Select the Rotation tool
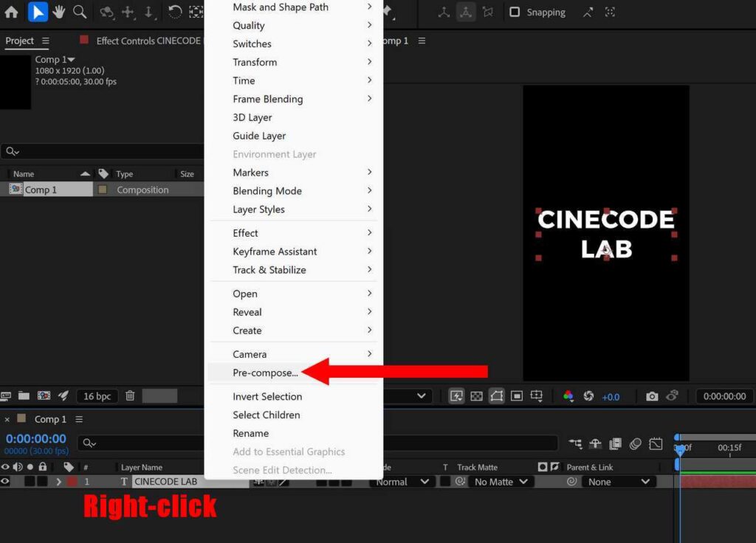756x543 pixels. (175, 12)
